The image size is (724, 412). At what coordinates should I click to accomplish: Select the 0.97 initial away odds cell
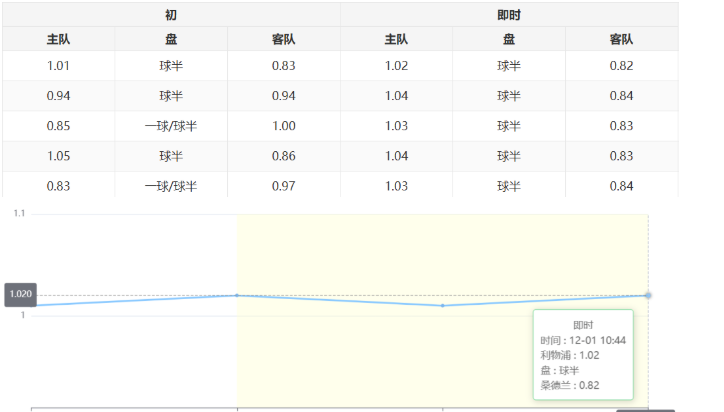(284, 186)
